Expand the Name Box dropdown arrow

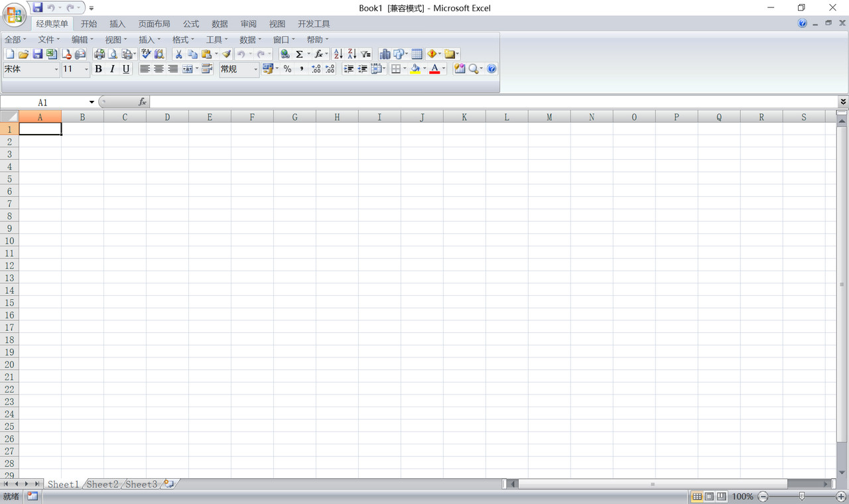coord(92,102)
